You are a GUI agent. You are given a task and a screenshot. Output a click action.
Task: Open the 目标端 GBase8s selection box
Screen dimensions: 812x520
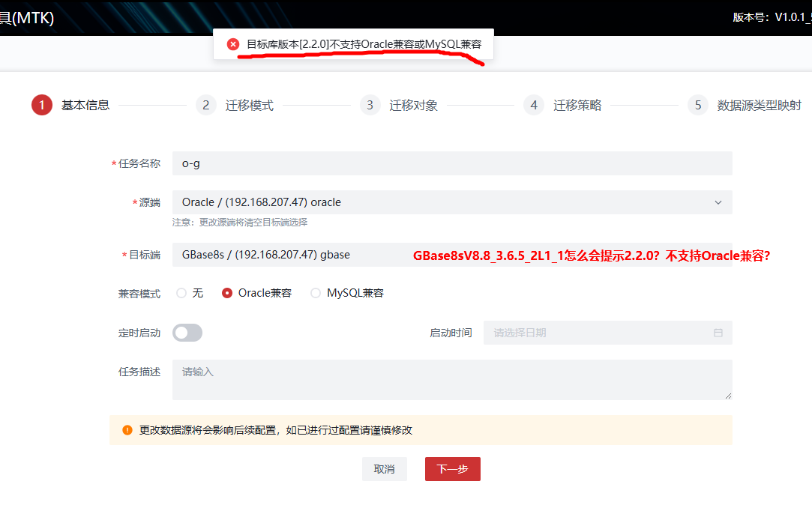(x=452, y=255)
